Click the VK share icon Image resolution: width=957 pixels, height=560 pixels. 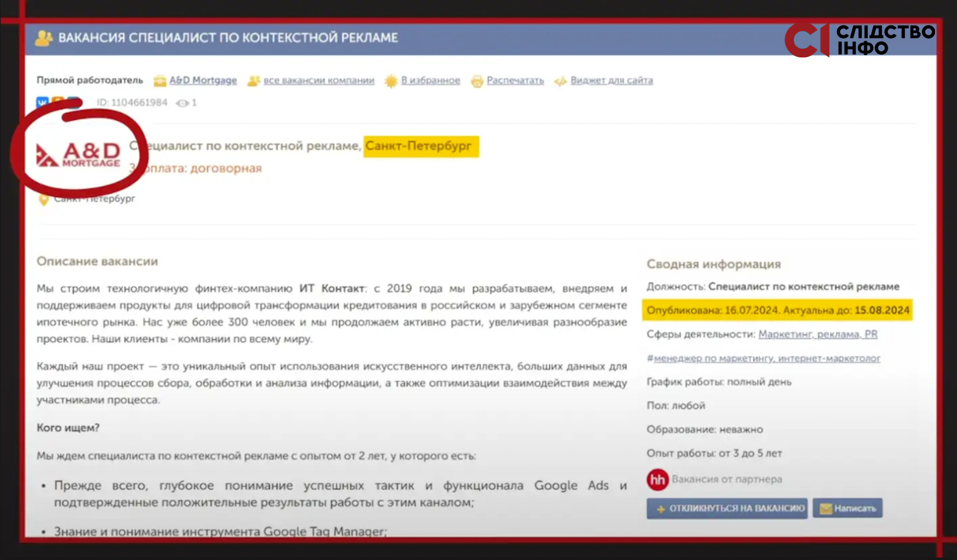pos(42,102)
